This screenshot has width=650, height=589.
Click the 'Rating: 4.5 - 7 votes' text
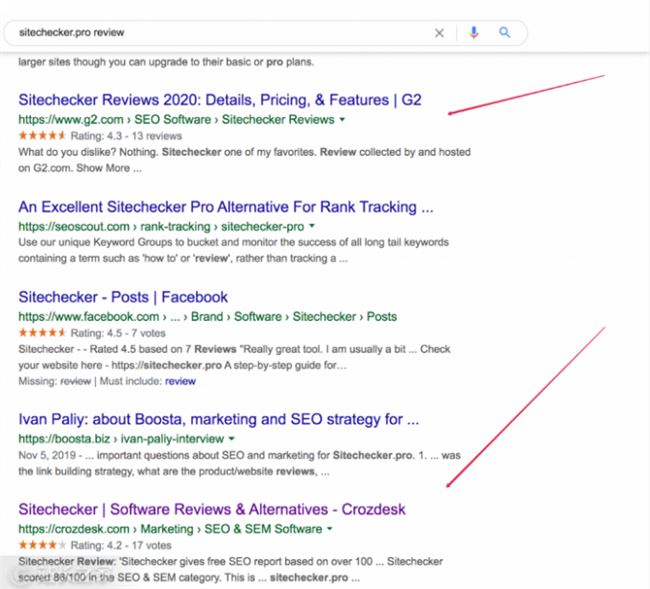118,333
